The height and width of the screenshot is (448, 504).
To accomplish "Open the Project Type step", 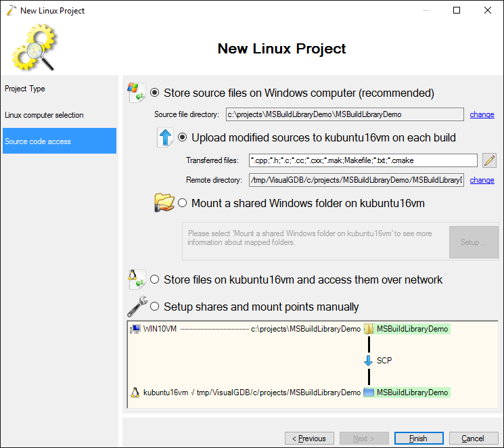I will coord(60,89).
